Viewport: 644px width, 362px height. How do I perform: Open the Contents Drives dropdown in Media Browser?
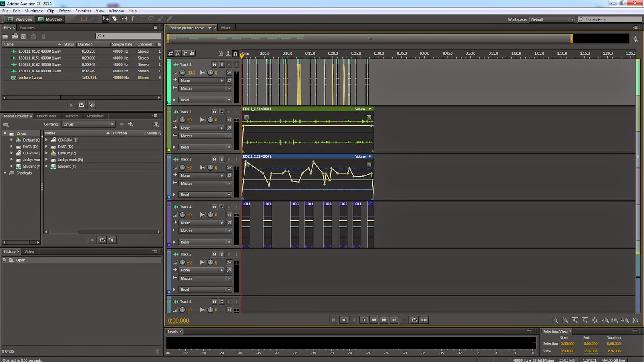(x=88, y=124)
